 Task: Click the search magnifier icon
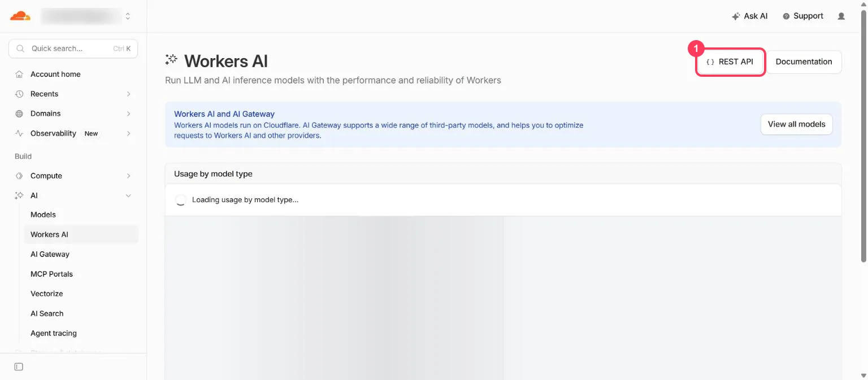(x=20, y=49)
